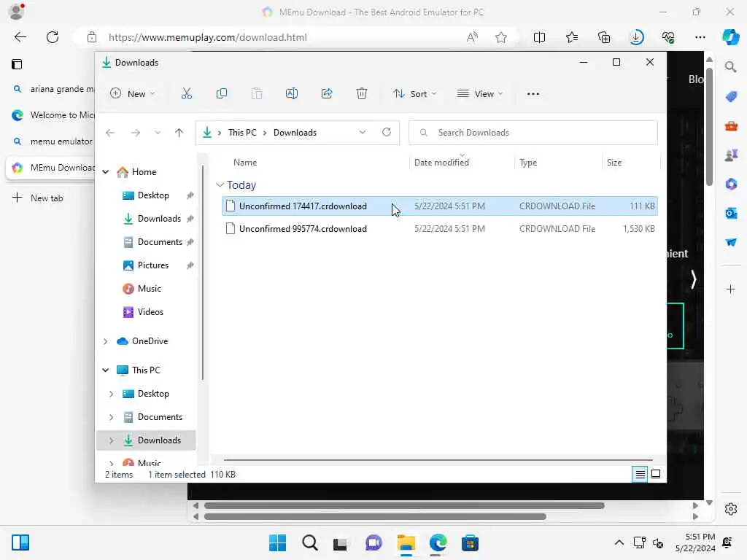Expand Documents under This PC

(111, 417)
